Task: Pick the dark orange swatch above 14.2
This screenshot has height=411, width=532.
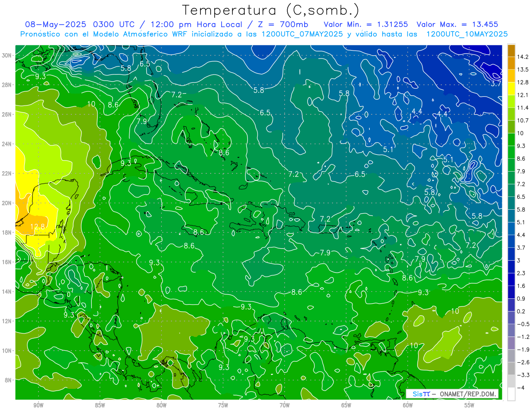Action: click(511, 50)
